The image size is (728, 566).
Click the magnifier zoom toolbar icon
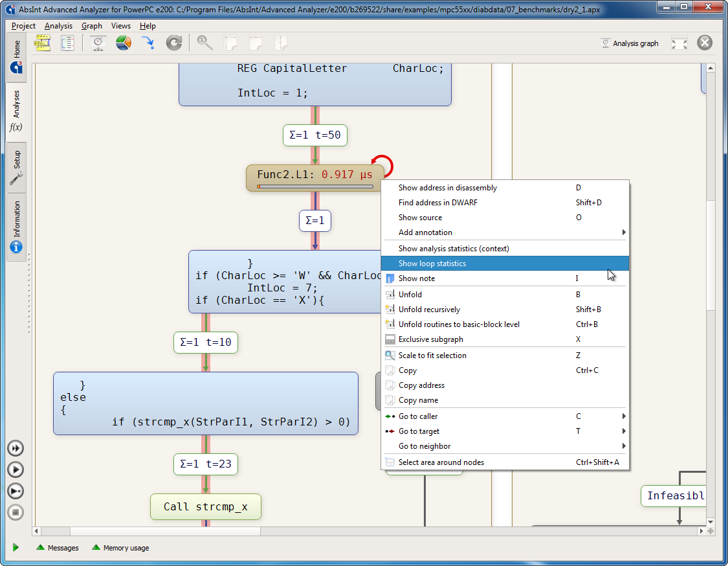click(x=204, y=43)
